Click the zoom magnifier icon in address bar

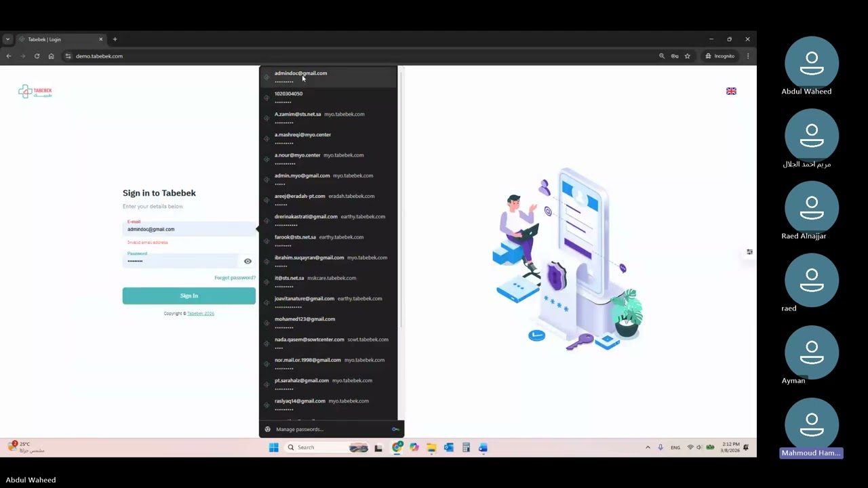click(x=662, y=56)
